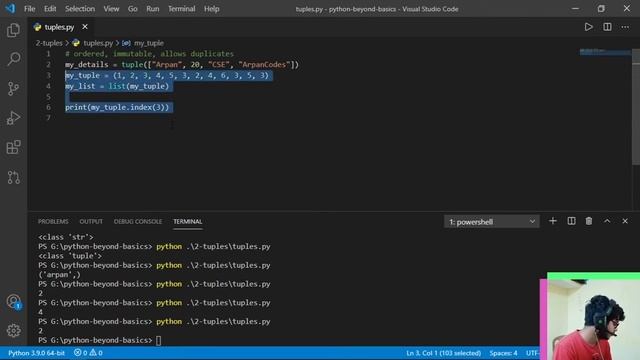
Task: Open the Manage settings gear
Action: coord(13,331)
